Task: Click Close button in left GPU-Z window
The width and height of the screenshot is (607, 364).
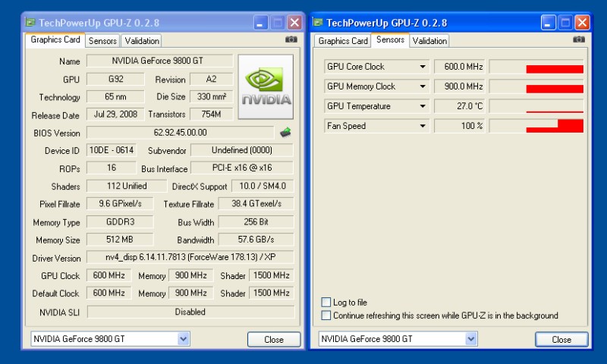Action: 274,339
